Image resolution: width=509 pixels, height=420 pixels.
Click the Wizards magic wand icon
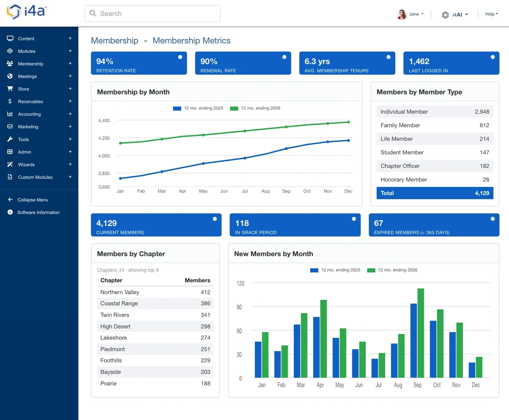10,164
